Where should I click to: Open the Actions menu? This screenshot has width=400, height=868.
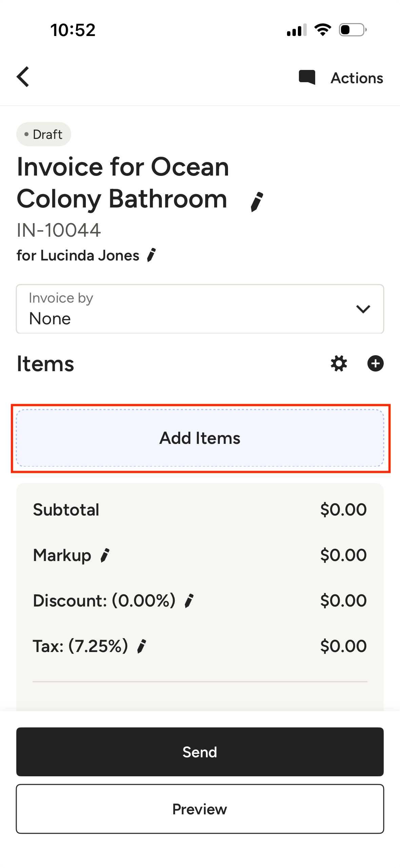357,78
